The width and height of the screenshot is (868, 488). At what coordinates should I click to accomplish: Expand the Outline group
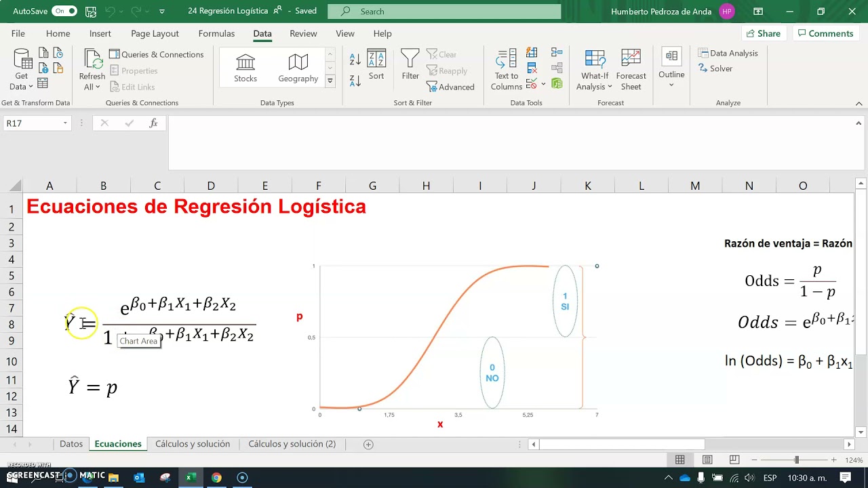point(671,68)
